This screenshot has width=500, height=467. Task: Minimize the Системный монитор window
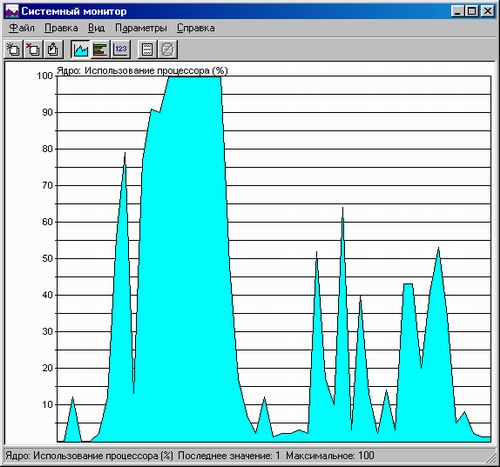pyautogui.click(x=458, y=11)
